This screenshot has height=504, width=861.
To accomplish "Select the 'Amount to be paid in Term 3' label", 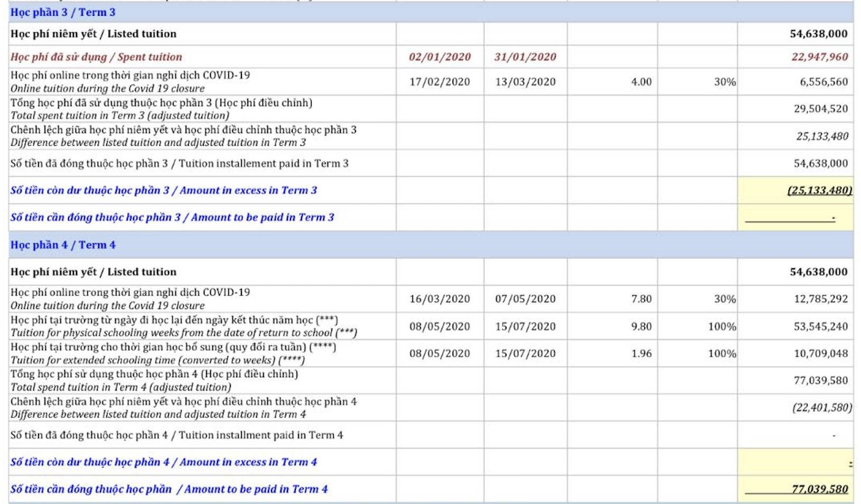I will coord(172,217).
